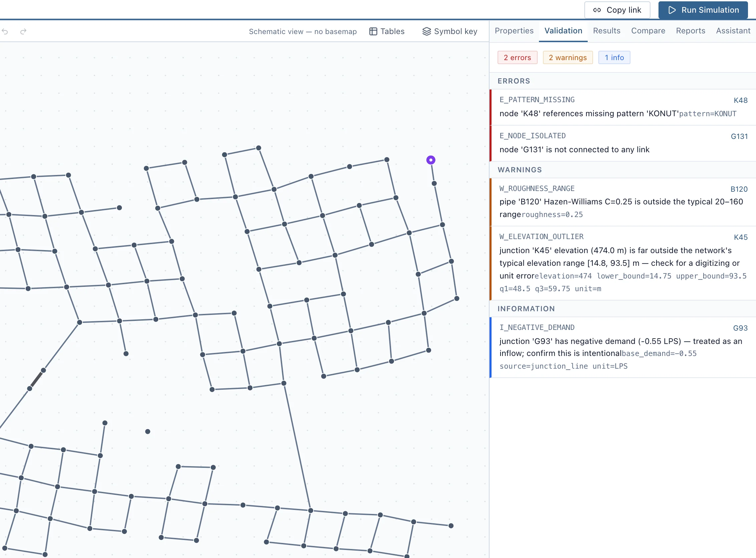This screenshot has height=558, width=756.
Task: Switch to the Compare tab
Action: [648, 31]
